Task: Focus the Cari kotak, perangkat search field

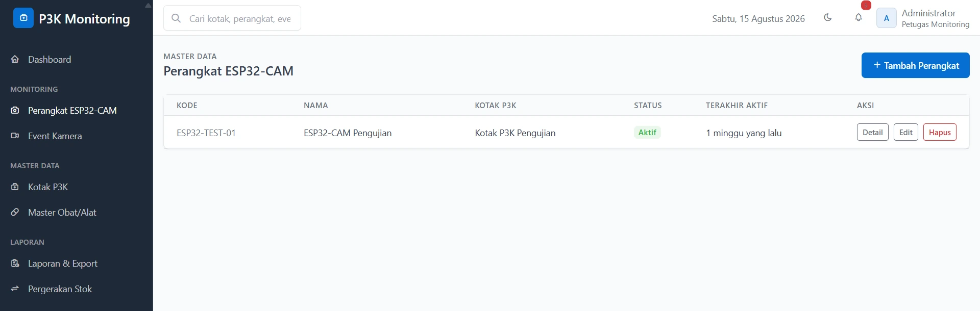Action: [x=232, y=18]
